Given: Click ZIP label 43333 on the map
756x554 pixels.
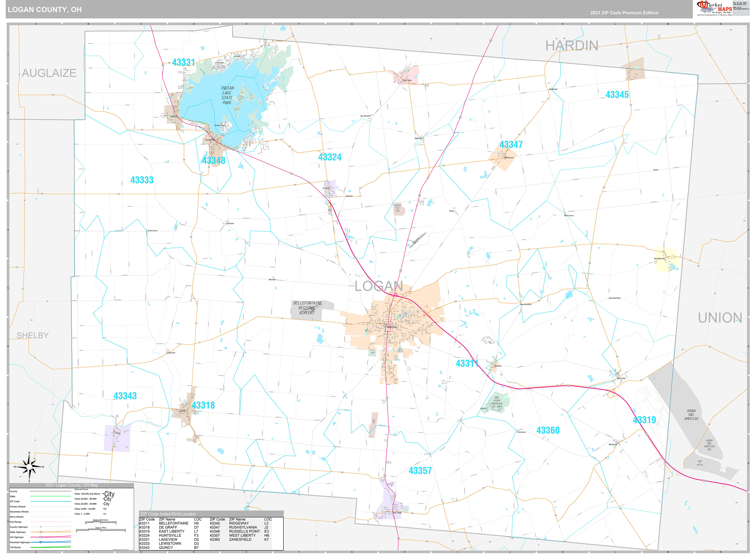Looking at the screenshot, I should [142, 180].
